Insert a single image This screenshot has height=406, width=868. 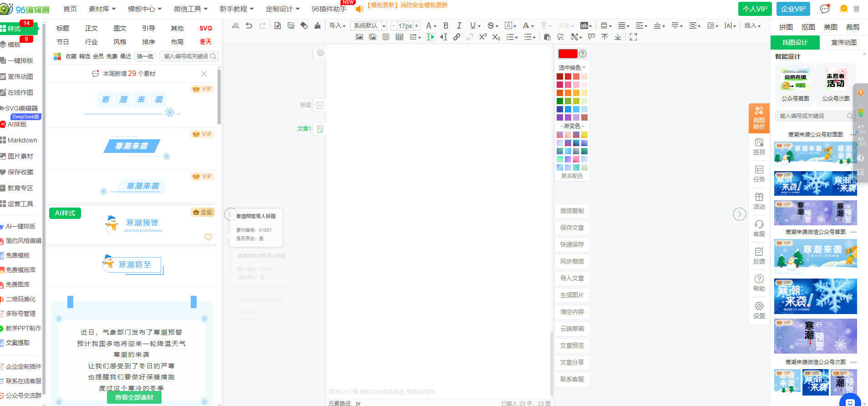pos(359,37)
